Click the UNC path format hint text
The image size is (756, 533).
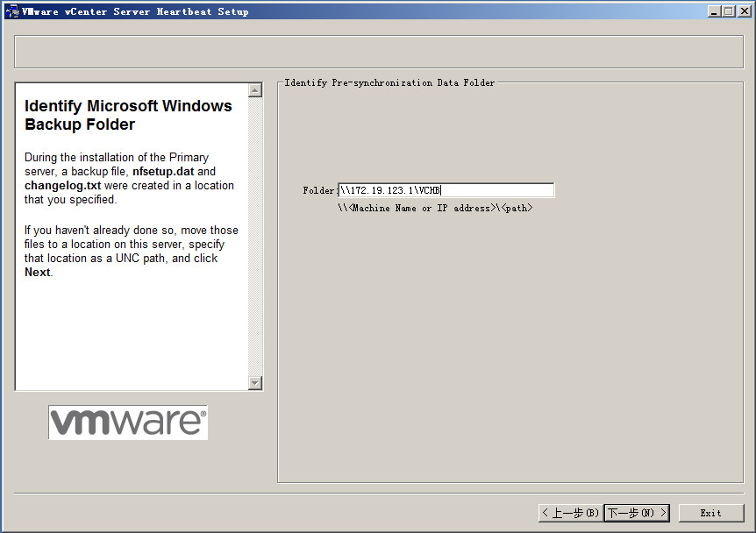click(x=435, y=208)
